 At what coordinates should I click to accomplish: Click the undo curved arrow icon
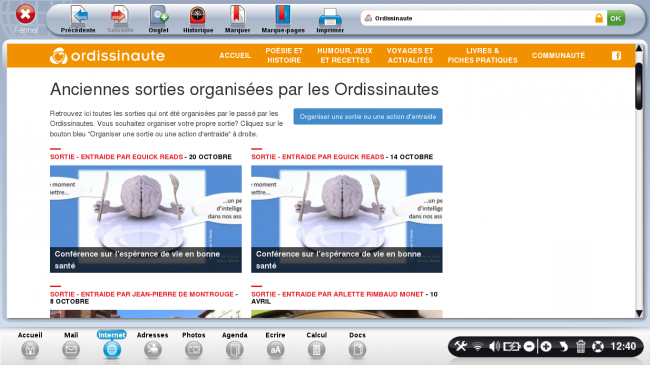point(563,346)
